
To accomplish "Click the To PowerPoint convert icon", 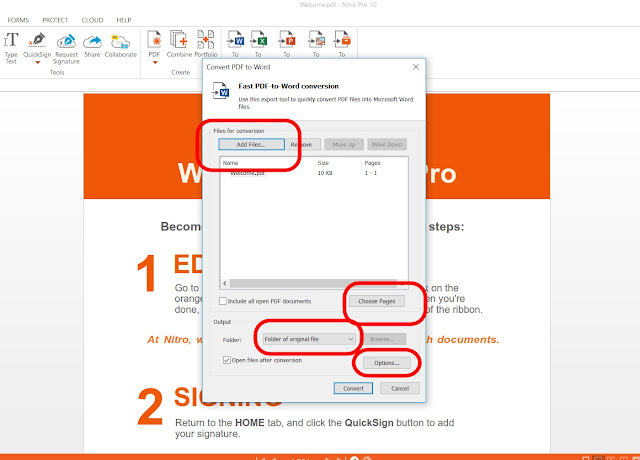I will click(287, 40).
